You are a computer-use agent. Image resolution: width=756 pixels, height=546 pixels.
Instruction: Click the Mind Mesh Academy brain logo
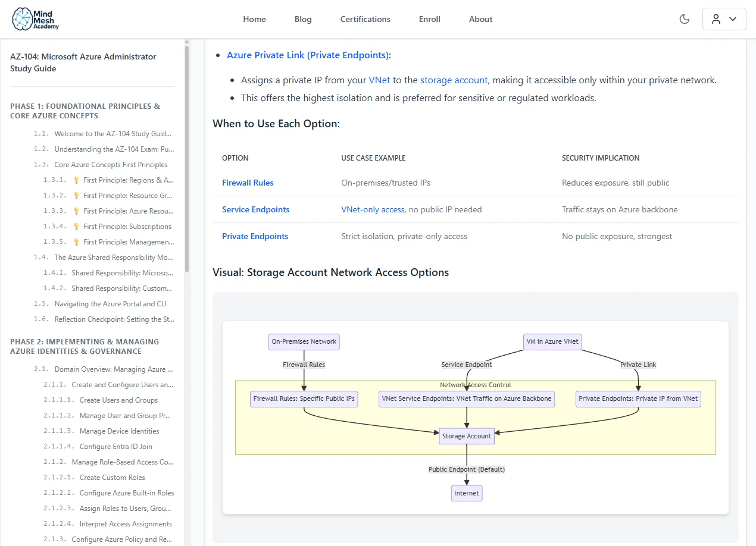pyautogui.click(x=21, y=18)
